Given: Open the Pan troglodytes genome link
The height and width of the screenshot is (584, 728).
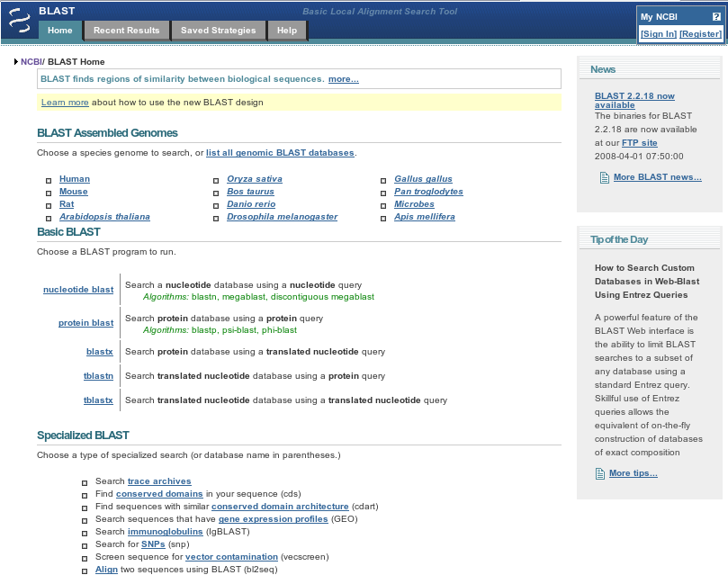Looking at the screenshot, I should coord(428,192).
